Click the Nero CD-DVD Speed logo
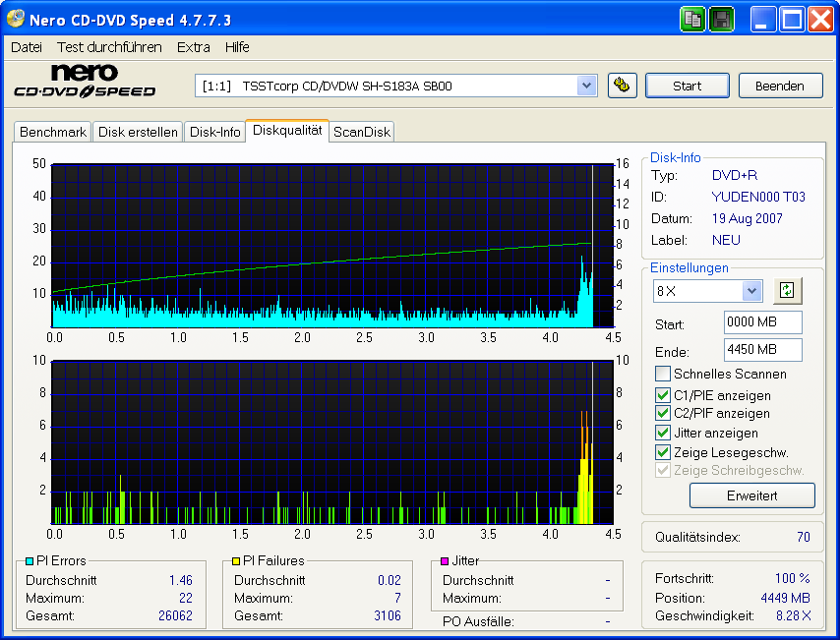The height and width of the screenshot is (640, 840). coord(85,82)
